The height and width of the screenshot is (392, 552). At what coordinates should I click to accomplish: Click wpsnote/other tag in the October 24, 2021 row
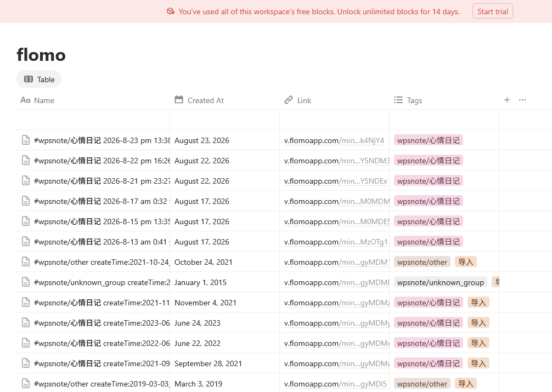click(422, 262)
